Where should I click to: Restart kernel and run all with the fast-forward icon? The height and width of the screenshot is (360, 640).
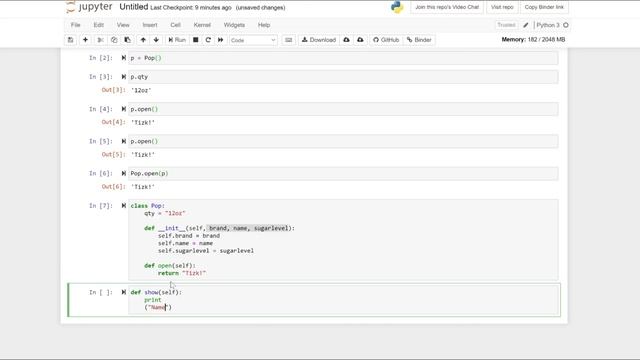[x=220, y=40]
